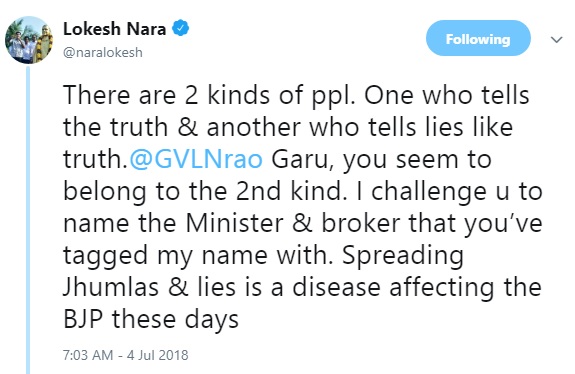Open Lokesh Nara's profile picture
575x374 pixels.
pos(29,40)
